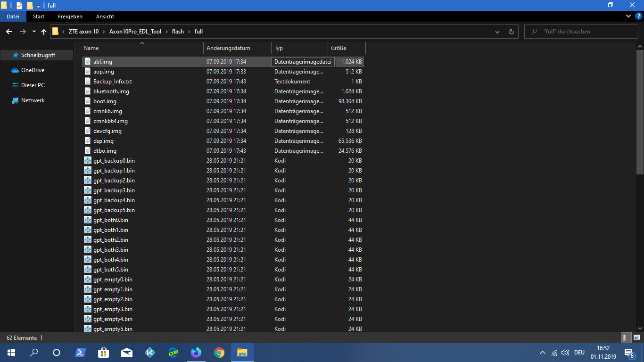Click the Kodi icon beside gpt_backup0.bin

pyautogui.click(x=88, y=161)
